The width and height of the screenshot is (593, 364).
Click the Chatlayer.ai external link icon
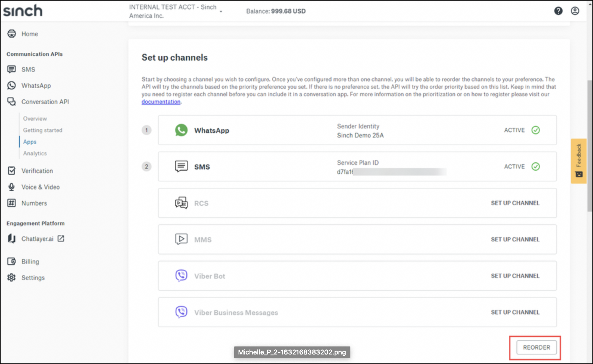(61, 239)
